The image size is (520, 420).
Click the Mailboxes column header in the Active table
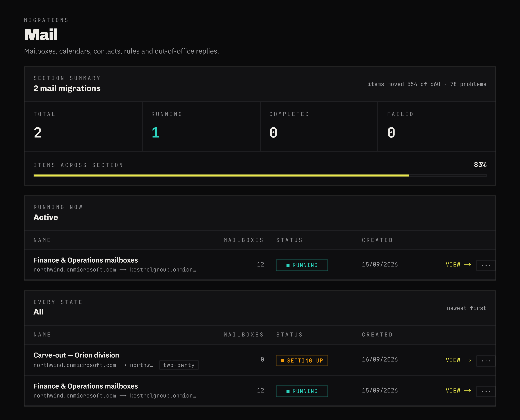(x=243, y=240)
